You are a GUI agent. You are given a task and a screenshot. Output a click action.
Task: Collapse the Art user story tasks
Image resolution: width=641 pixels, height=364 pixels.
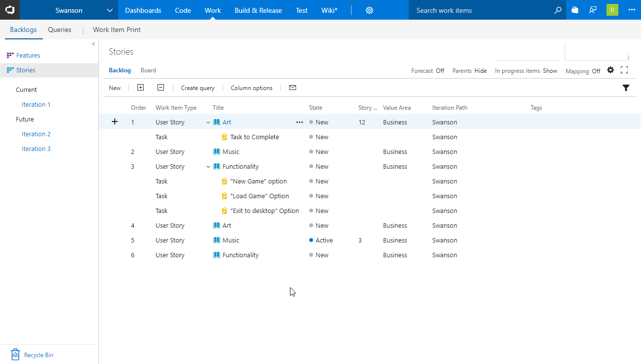click(x=208, y=121)
